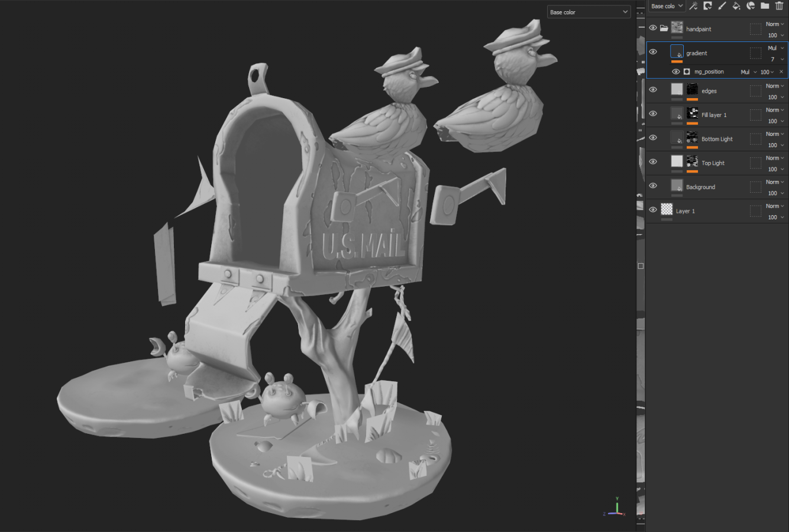Select the Top Light layer name

click(713, 163)
